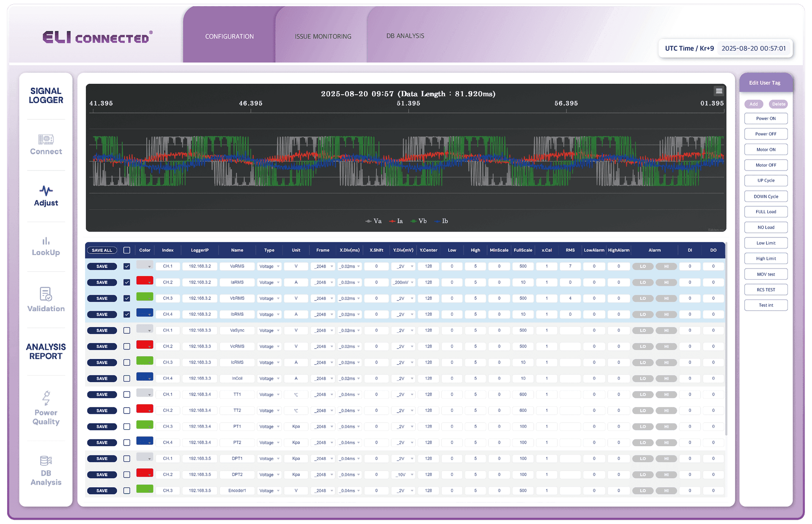Switch to the ISSUE MONITORING tab

point(323,36)
